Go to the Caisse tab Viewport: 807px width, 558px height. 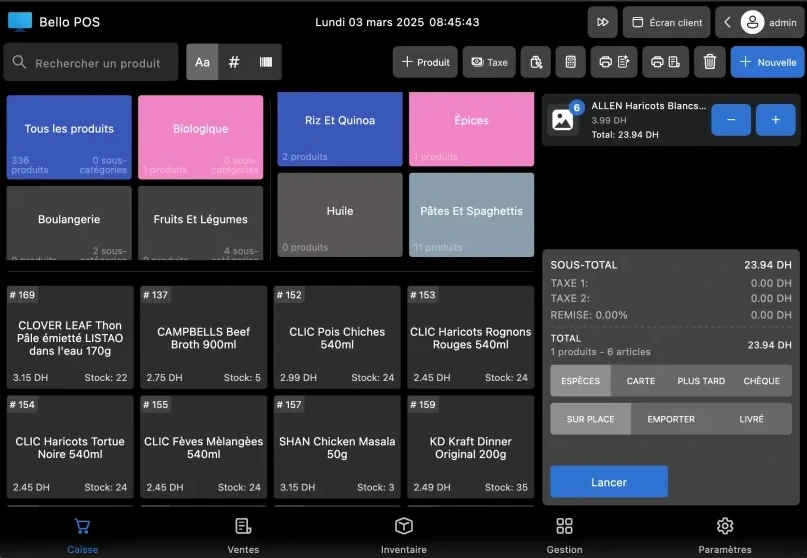pos(82,535)
